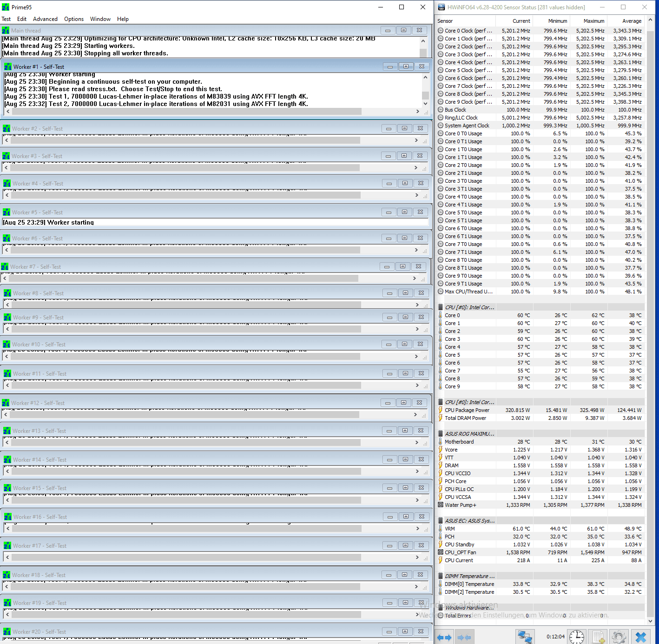Click the thermometer icon beside Motherboard
Viewport: 659px width, 644px height.
point(441,442)
